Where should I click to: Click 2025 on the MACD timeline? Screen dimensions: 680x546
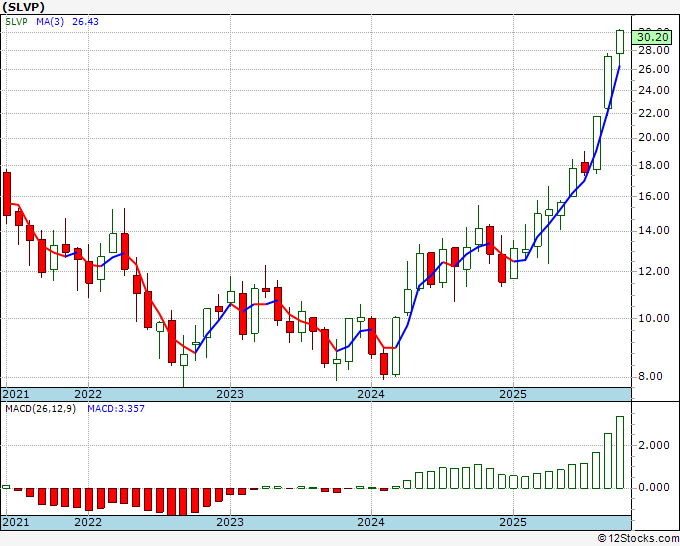tap(513, 522)
